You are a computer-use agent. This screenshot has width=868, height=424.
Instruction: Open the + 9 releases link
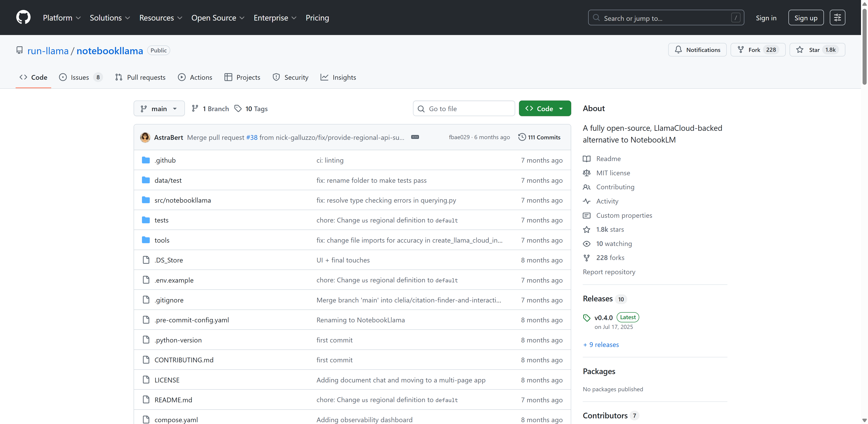(601, 344)
